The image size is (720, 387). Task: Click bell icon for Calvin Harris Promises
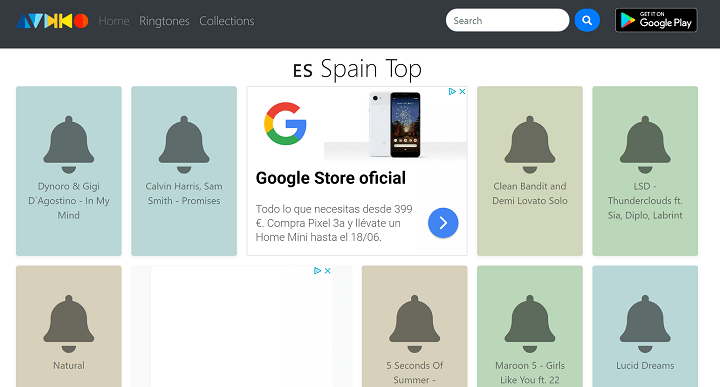(184, 145)
